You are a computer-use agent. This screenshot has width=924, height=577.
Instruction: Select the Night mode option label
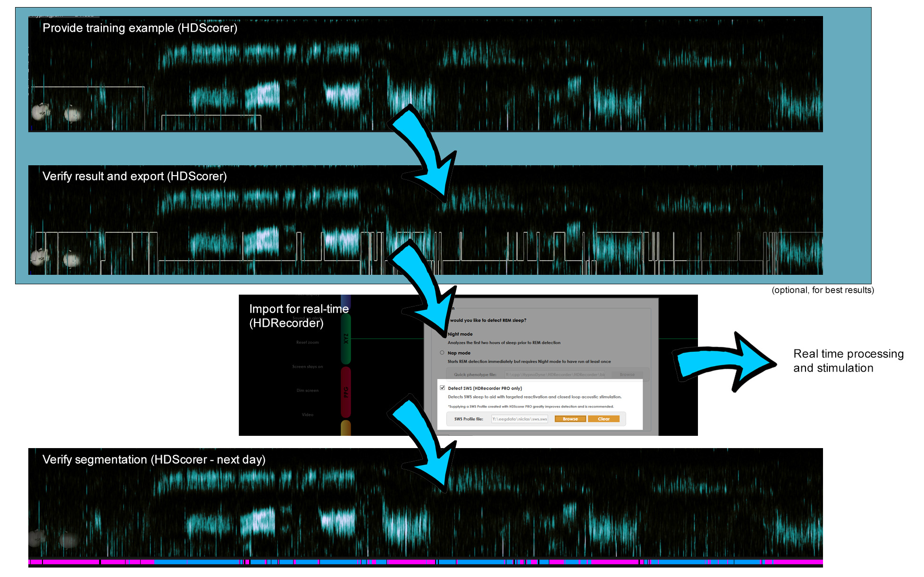[460, 334]
